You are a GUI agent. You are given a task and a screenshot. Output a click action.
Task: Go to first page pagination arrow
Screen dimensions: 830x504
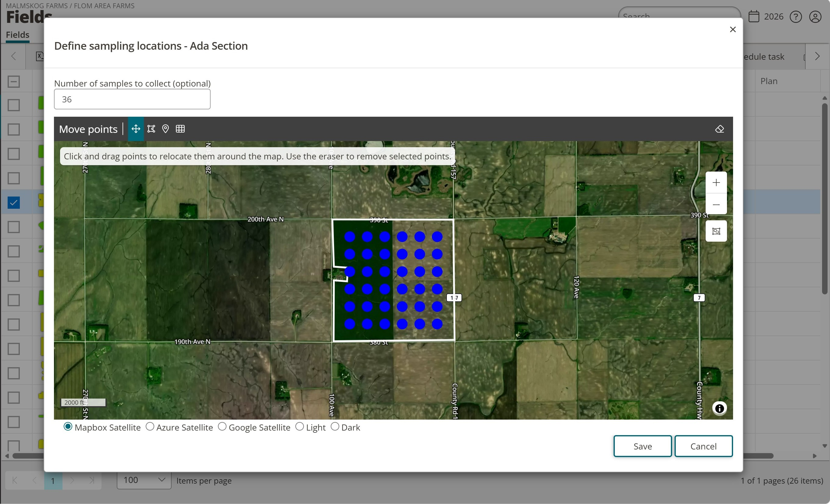(15, 480)
